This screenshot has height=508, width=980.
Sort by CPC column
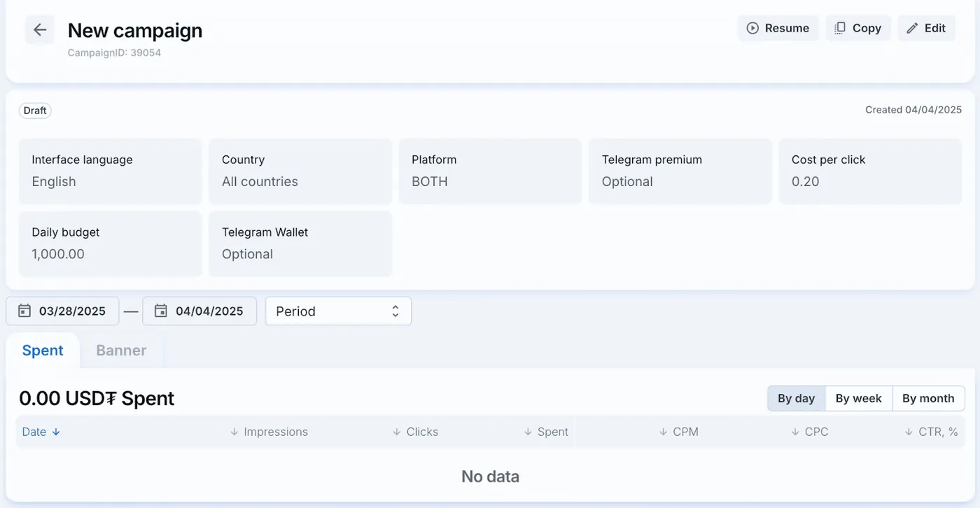(x=809, y=432)
